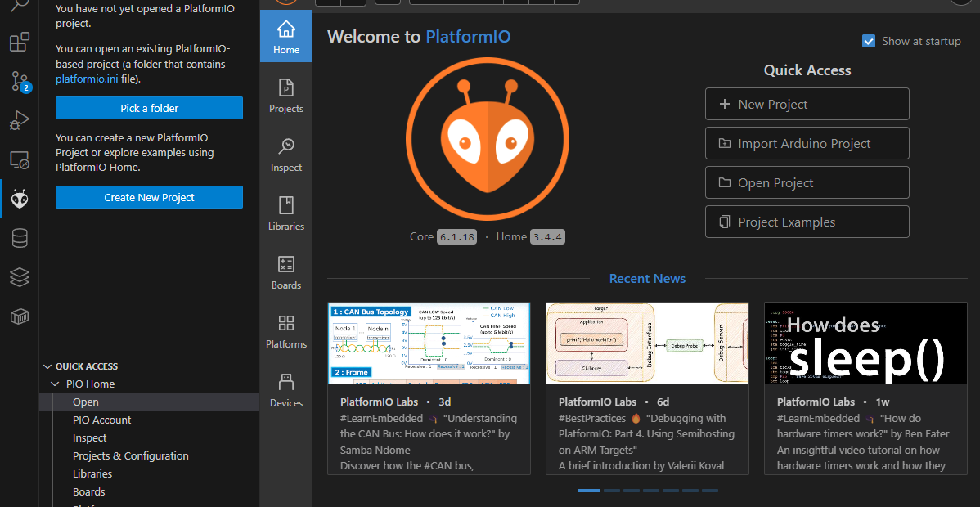Open Devices in PIO Home sidebar
The height and width of the screenshot is (507, 980).
(286, 390)
